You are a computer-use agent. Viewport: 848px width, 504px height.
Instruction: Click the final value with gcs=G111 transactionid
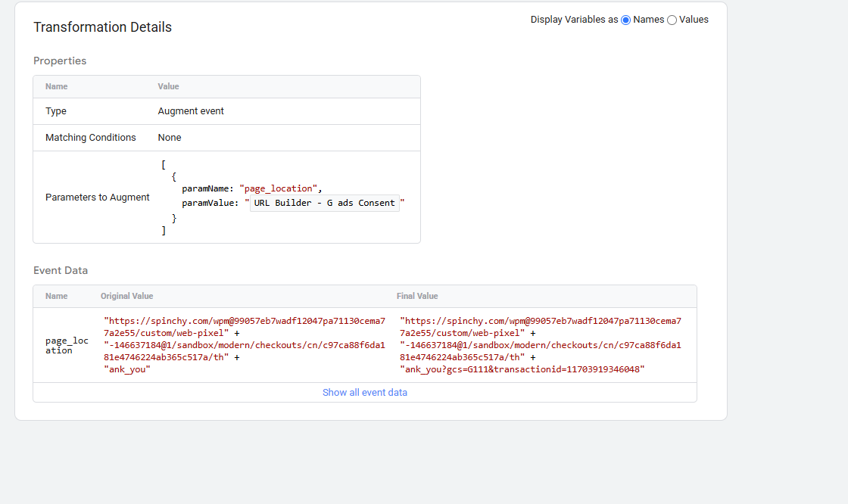point(522,369)
